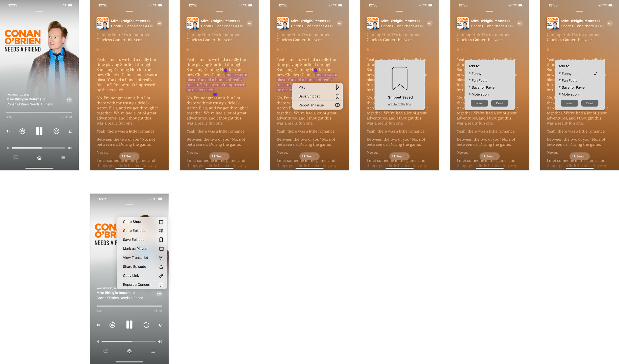The height and width of the screenshot is (364, 619).
Task: Click the Share Episode upload icon
Action: (x=161, y=267)
